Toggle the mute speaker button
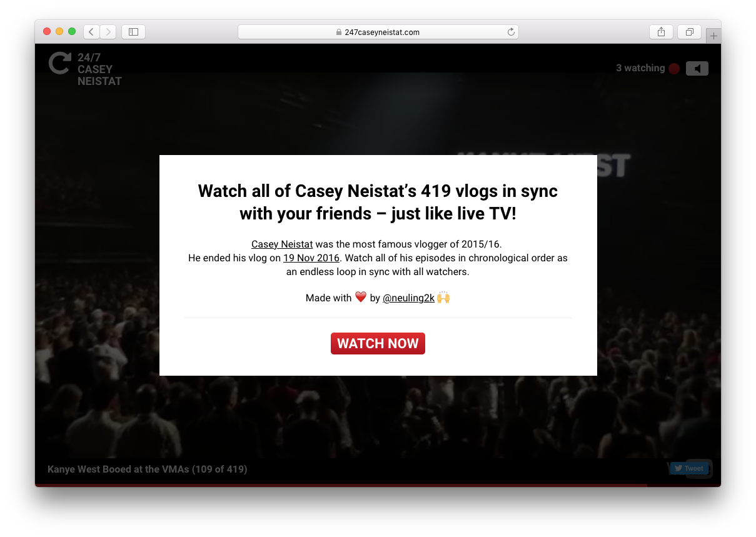The image size is (756, 537). click(x=697, y=68)
